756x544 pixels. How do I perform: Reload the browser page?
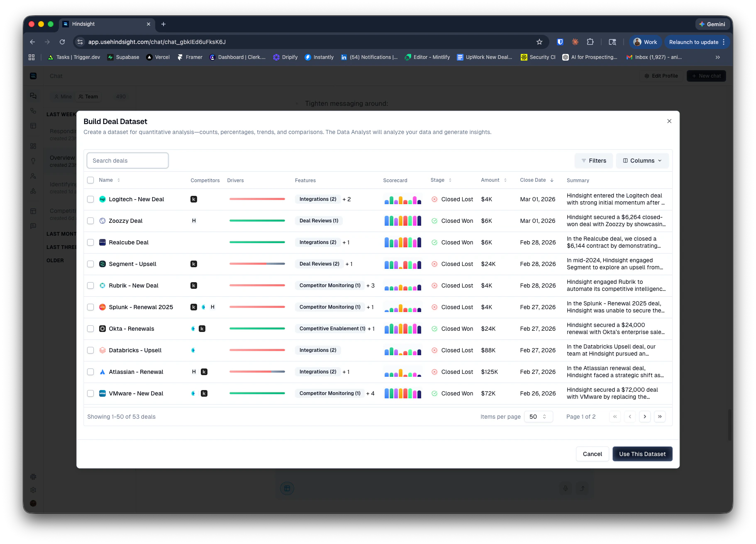(62, 42)
